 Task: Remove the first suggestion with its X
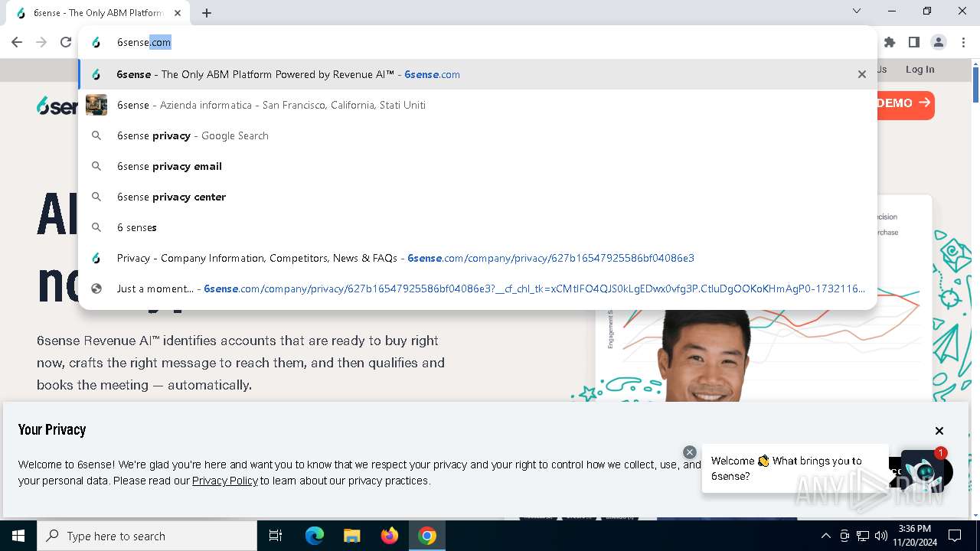[862, 74]
